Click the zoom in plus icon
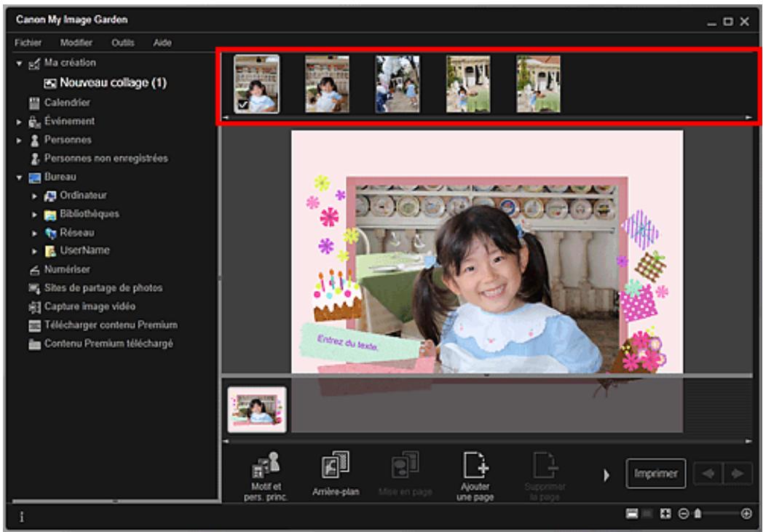This screenshot has width=763, height=532. click(x=746, y=513)
